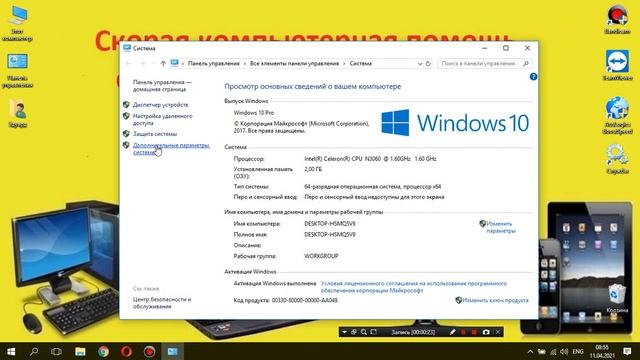
Task: Open Microsoft license agreement terms link
Action: pos(413,287)
